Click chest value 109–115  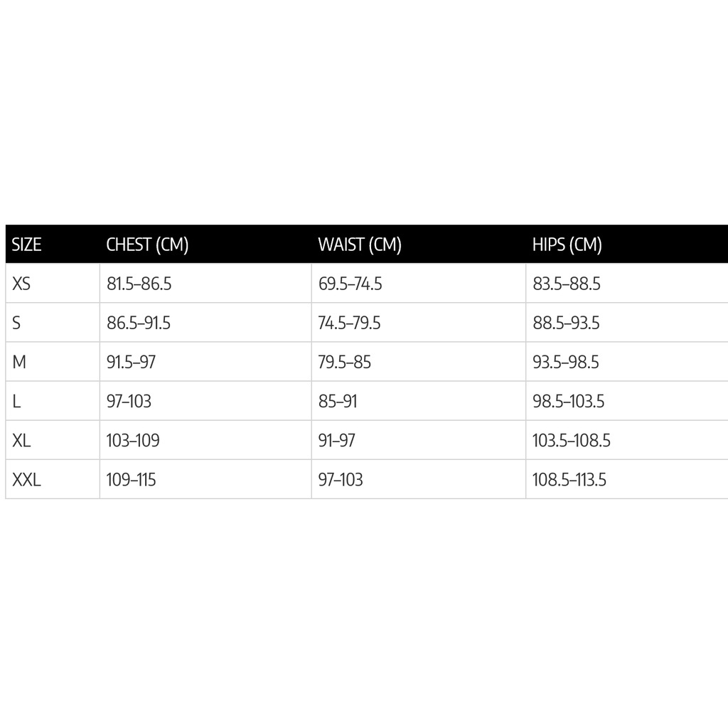132,479
